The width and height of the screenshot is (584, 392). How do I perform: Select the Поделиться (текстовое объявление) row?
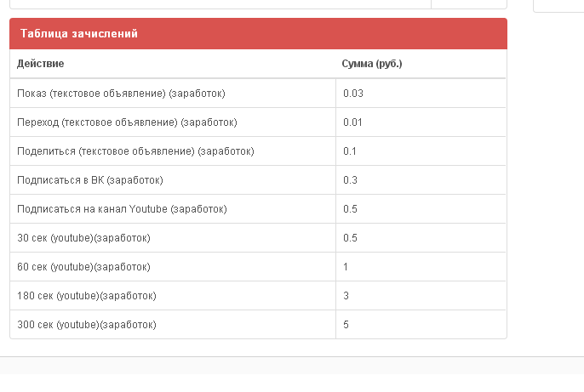tap(258, 151)
